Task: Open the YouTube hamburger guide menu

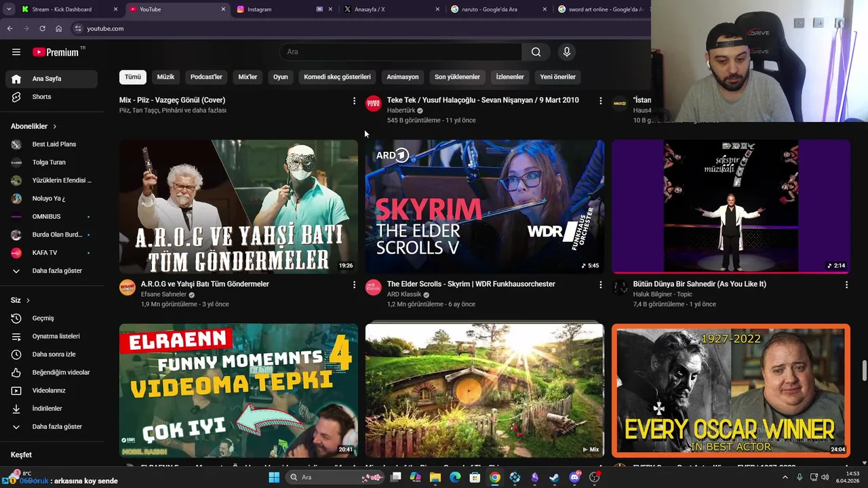Action: [16, 52]
